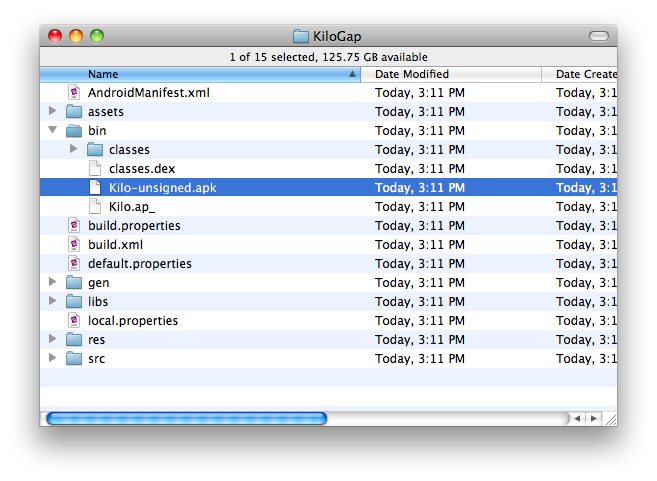
Task: Click the default.properties file icon
Action: [x=73, y=263]
